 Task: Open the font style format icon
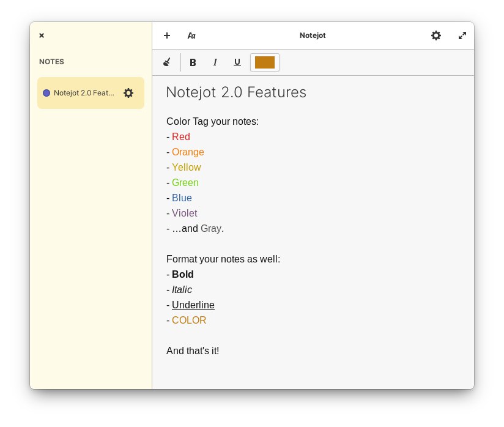click(x=191, y=35)
